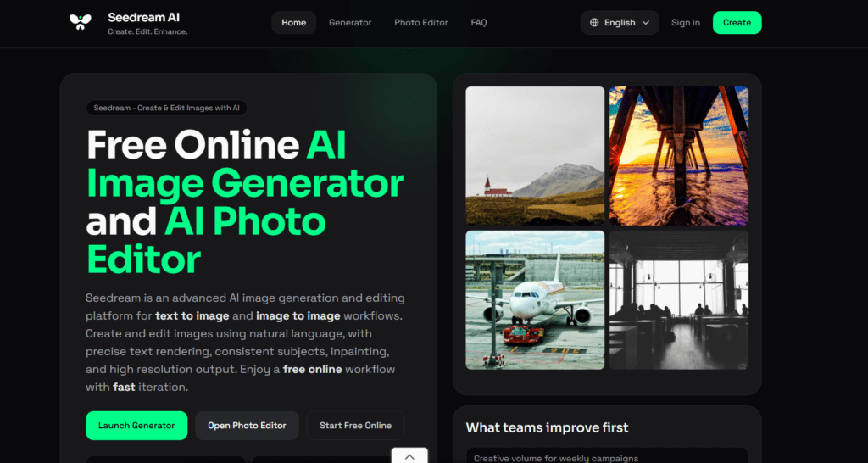Click the Launch Generator button

136,426
